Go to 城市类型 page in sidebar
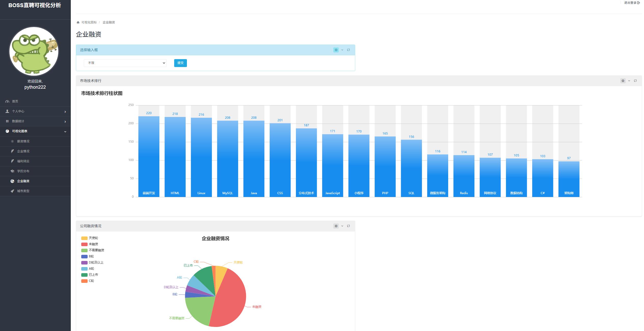644x331 pixels. (x=23, y=191)
